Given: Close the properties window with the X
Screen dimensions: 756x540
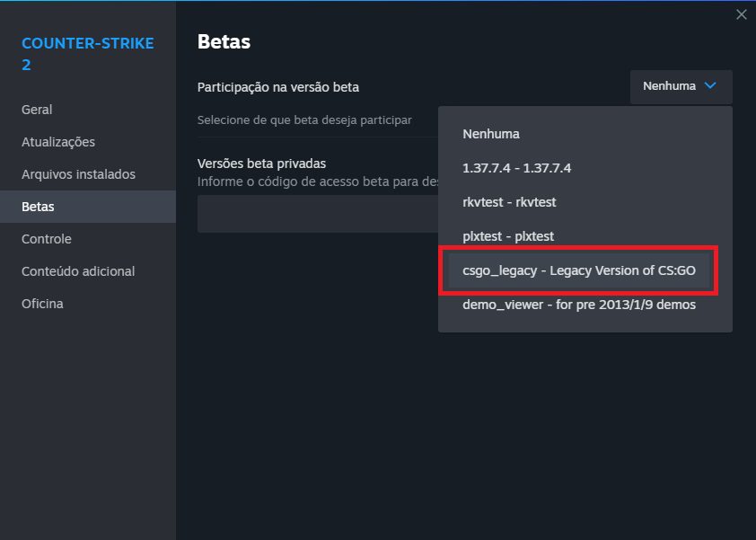Looking at the screenshot, I should [741, 14].
